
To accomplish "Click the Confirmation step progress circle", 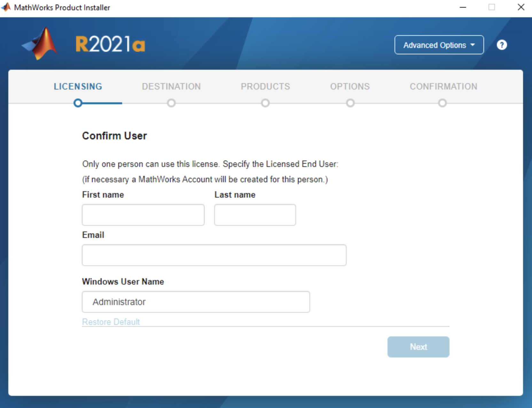I will 442,103.
